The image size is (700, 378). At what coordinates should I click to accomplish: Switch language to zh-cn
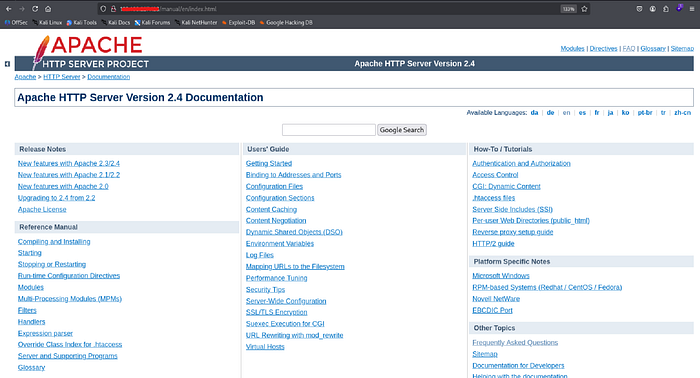tap(683, 112)
